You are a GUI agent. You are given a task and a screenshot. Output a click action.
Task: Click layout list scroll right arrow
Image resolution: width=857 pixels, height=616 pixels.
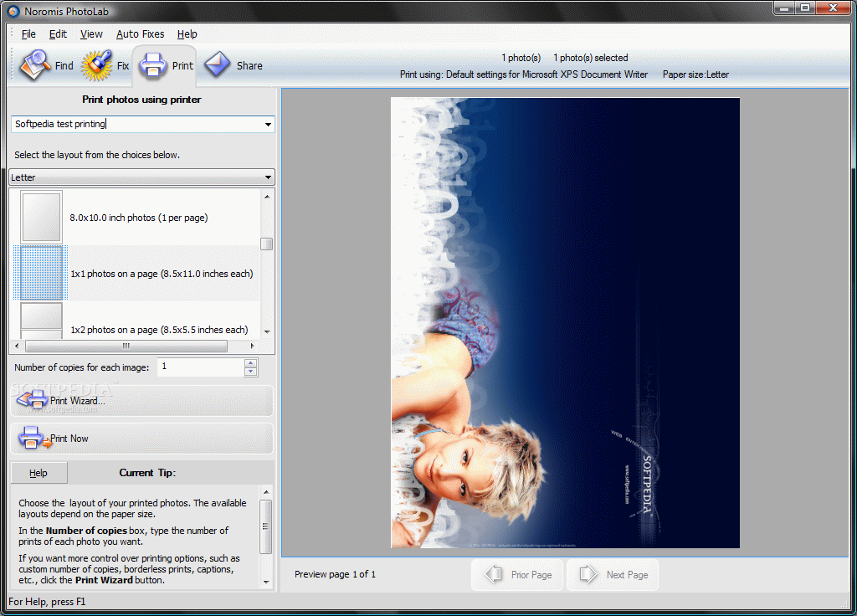coord(252,346)
